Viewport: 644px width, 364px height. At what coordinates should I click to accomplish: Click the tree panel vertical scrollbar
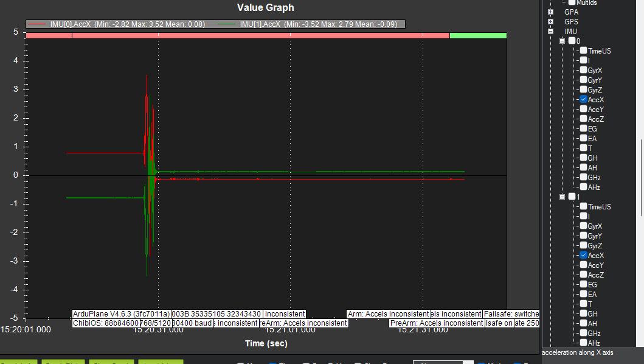641,178
